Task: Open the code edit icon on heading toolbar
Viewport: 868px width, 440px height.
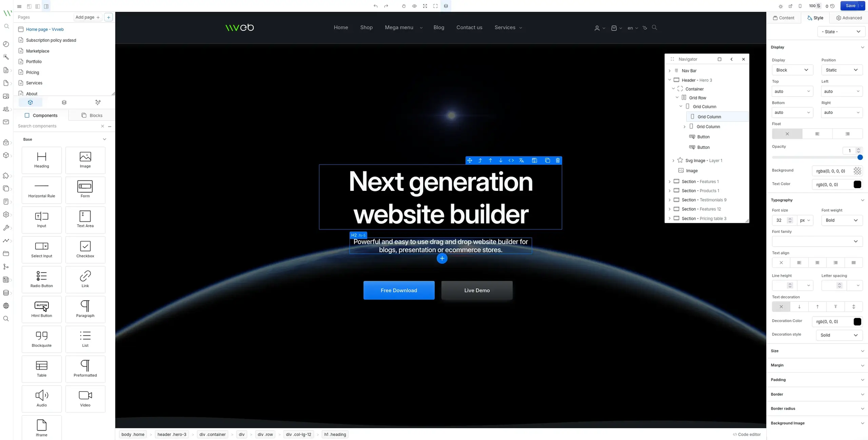Action: (x=511, y=161)
